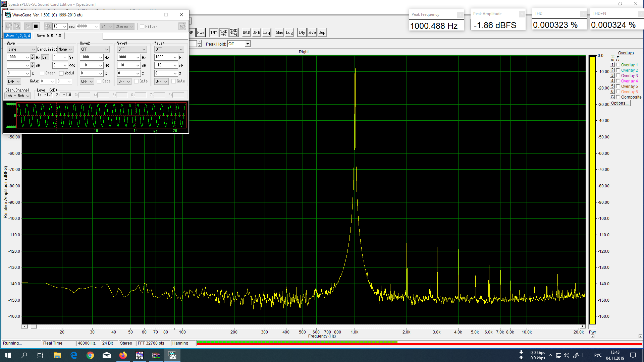
Task: Toggle the Wave2 Gate checkbox
Action: [x=99, y=81]
